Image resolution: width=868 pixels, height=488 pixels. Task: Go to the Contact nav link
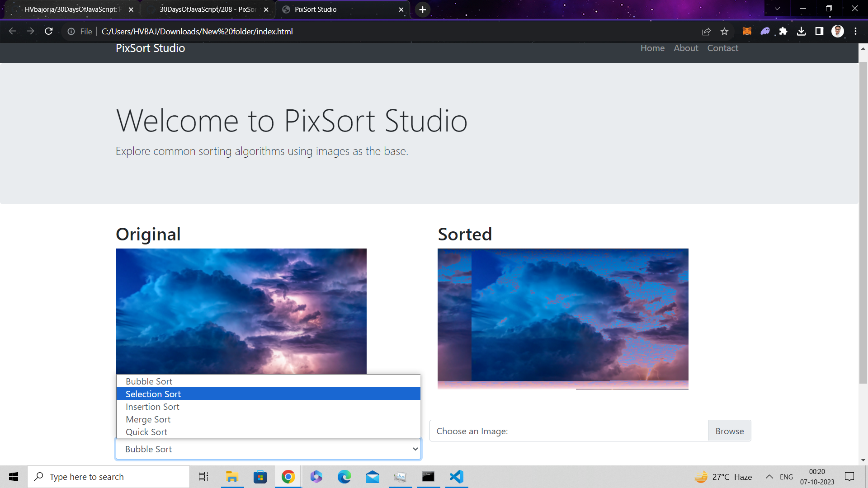(x=722, y=48)
